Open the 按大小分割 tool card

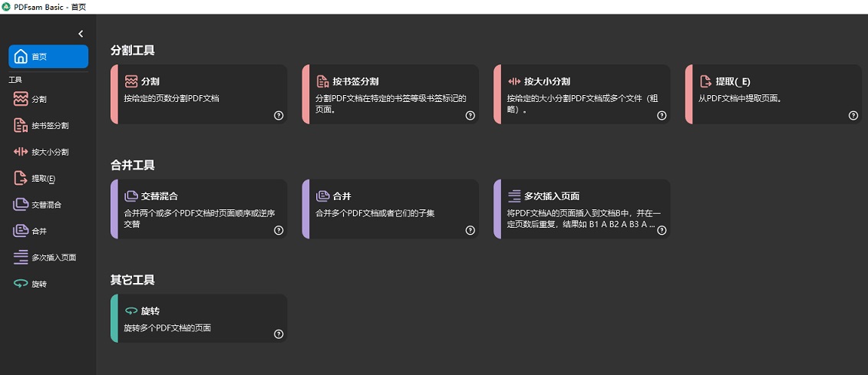[582, 94]
